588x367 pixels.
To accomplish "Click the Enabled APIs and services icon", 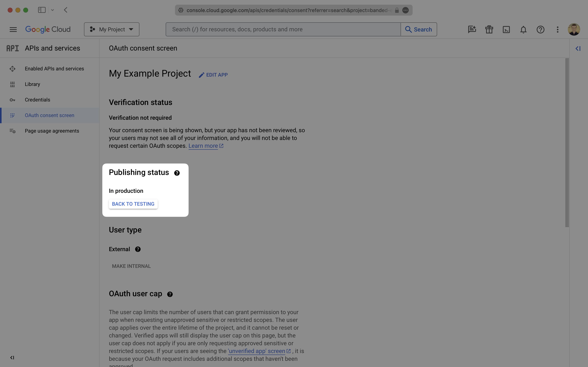I will tap(12, 68).
